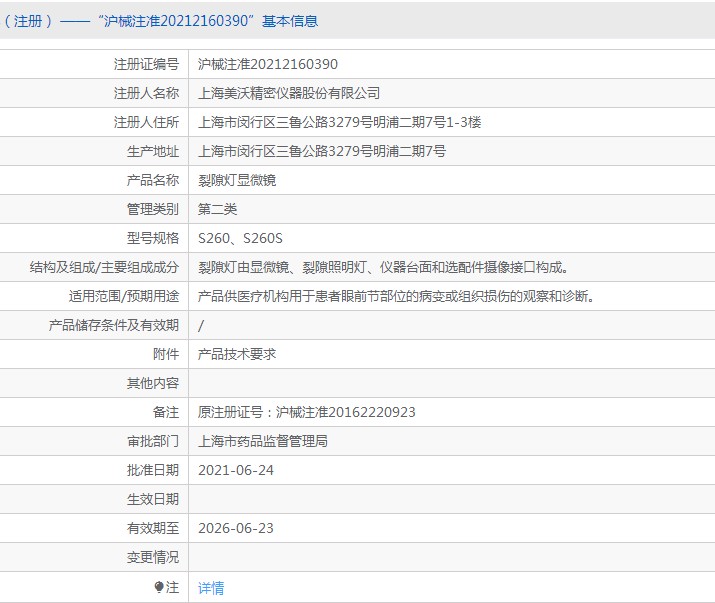
Task: Click the registrant address ending in 7号1-3楼
Action: click(x=340, y=122)
